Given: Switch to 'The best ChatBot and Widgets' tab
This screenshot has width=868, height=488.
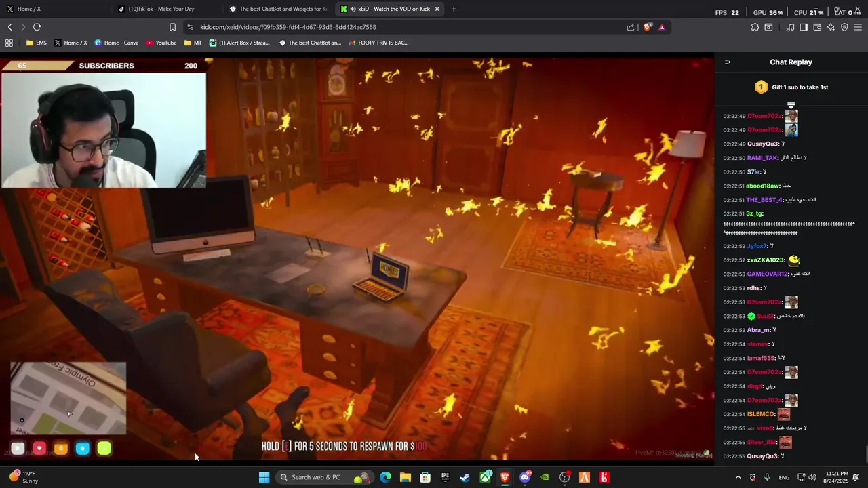Looking at the screenshot, I should click(278, 9).
